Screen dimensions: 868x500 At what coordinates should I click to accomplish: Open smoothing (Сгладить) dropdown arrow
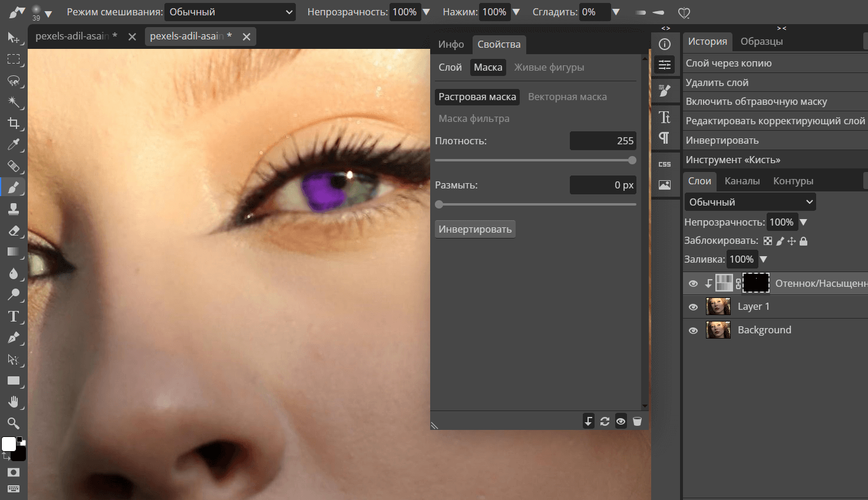tap(616, 12)
